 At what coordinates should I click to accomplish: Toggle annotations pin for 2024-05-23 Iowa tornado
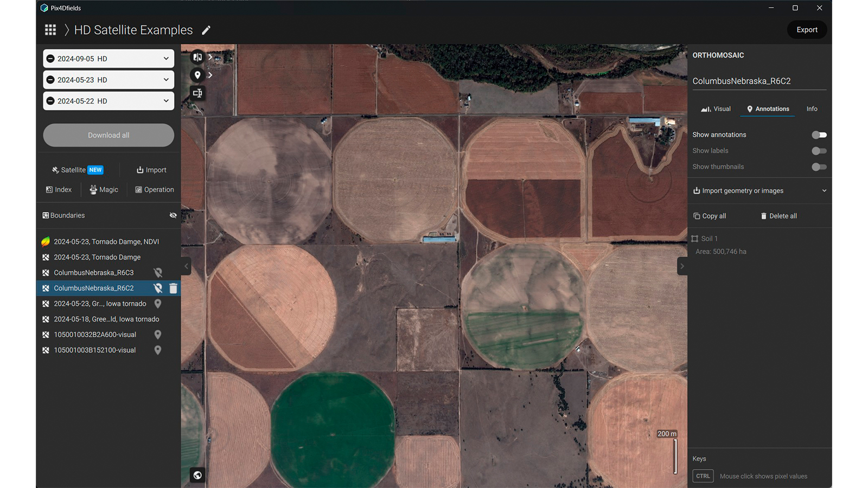158,304
